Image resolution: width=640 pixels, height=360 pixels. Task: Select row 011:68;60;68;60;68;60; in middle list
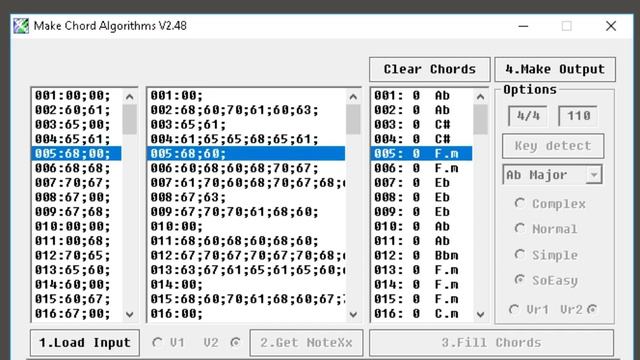point(247,241)
